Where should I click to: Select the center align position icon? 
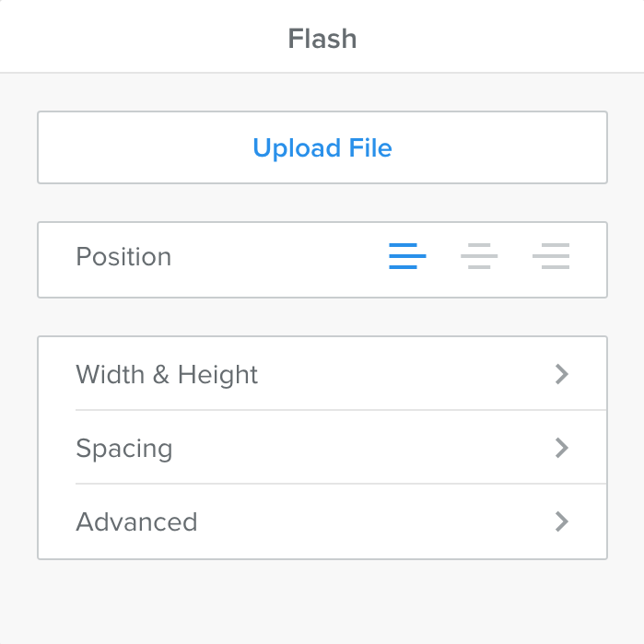click(479, 255)
